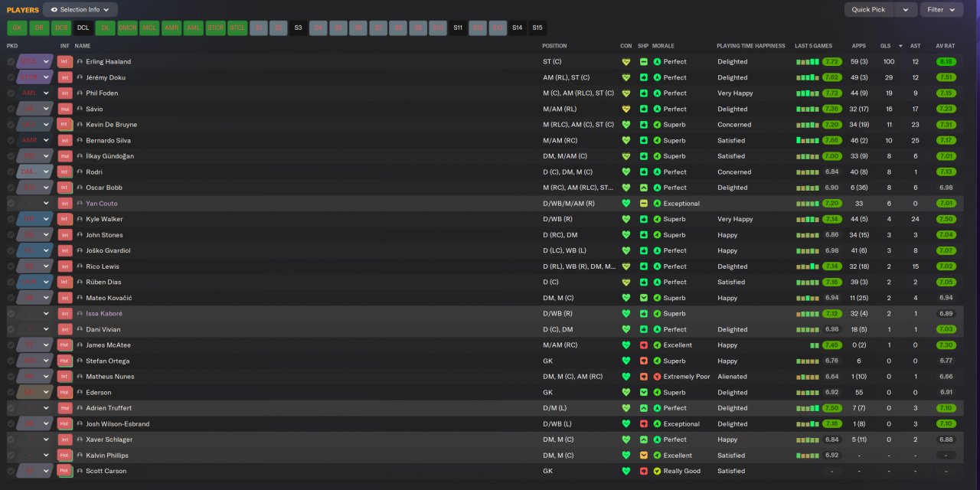Click Scott Carson's Really Good morale icon

657,471
